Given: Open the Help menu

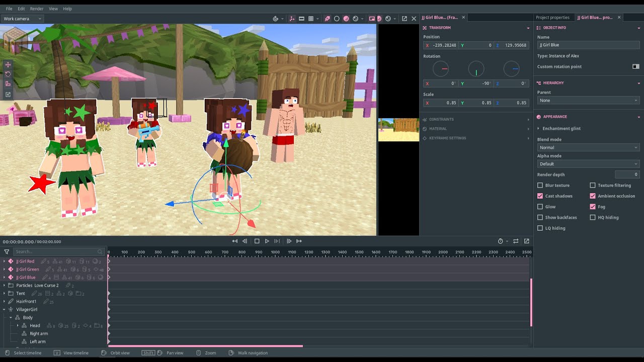Looking at the screenshot, I should click(67, 9).
